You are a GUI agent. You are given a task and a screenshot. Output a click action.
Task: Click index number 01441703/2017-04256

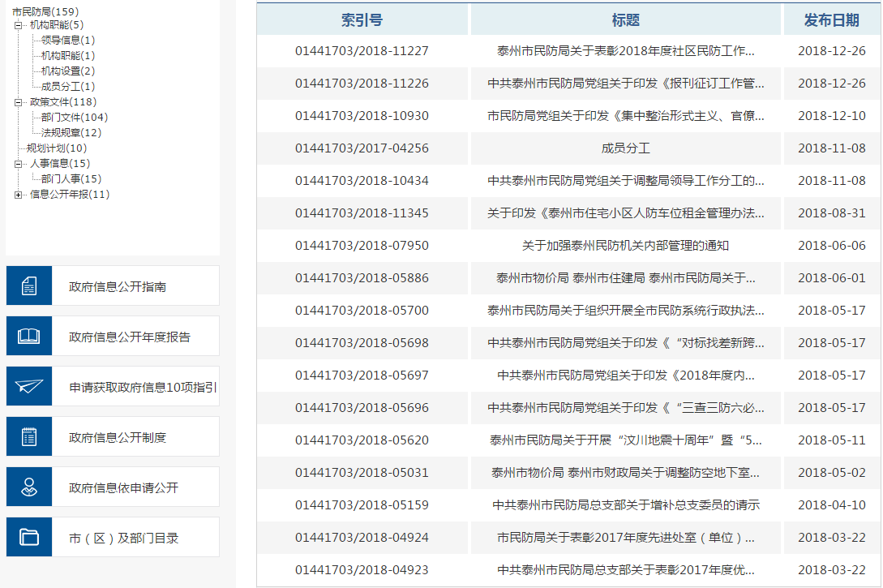(x=362, y=148)
